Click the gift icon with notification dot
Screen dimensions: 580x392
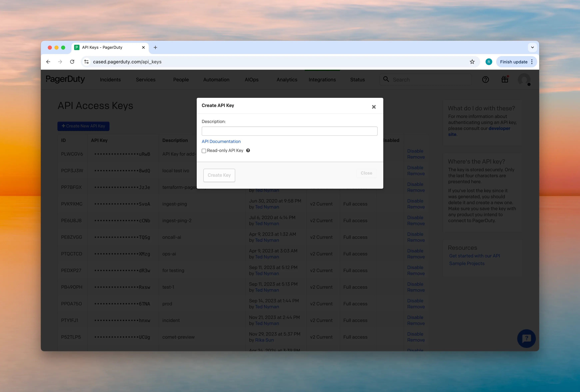(505, 79)
